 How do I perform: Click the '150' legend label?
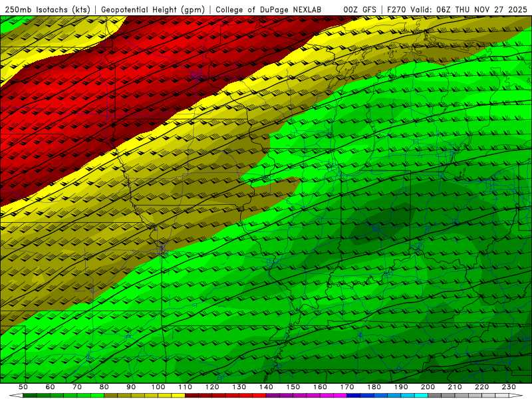293,387
